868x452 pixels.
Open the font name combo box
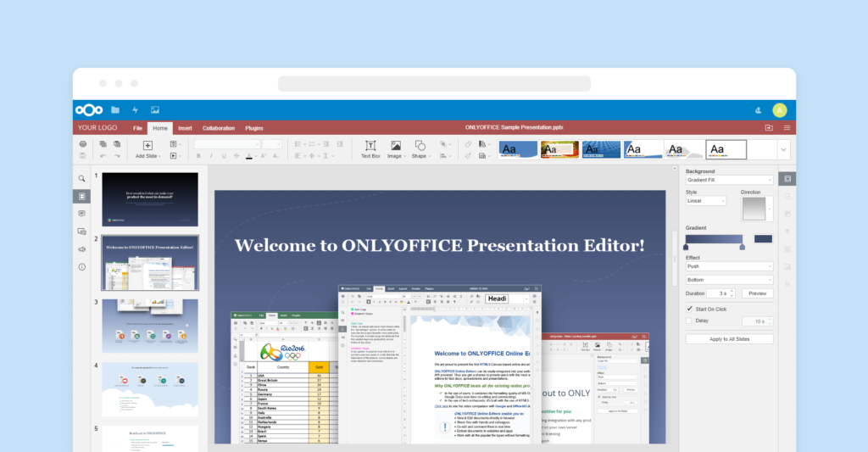[x=227, y=144]
